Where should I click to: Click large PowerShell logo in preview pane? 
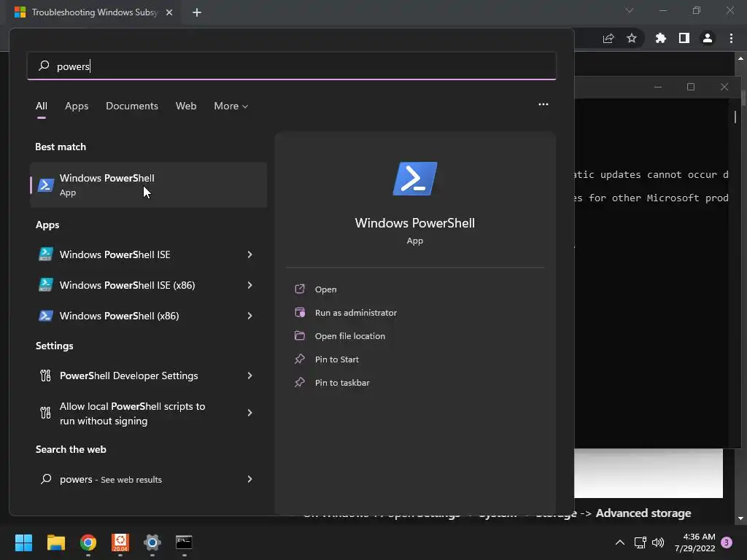tap(415, 179)
